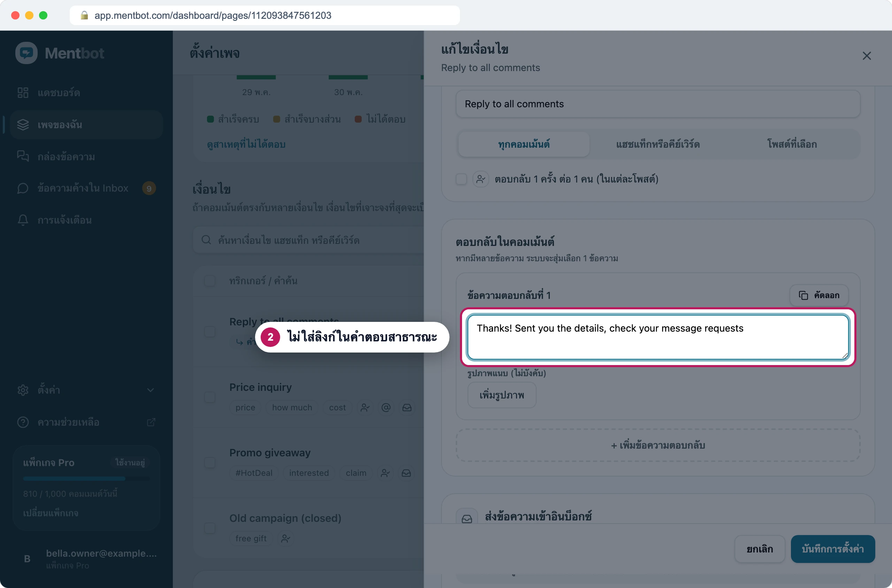892x588 pixels.
Task: Click the ตั้งค่า gear icon in sidebar
Action: (23, 390)
